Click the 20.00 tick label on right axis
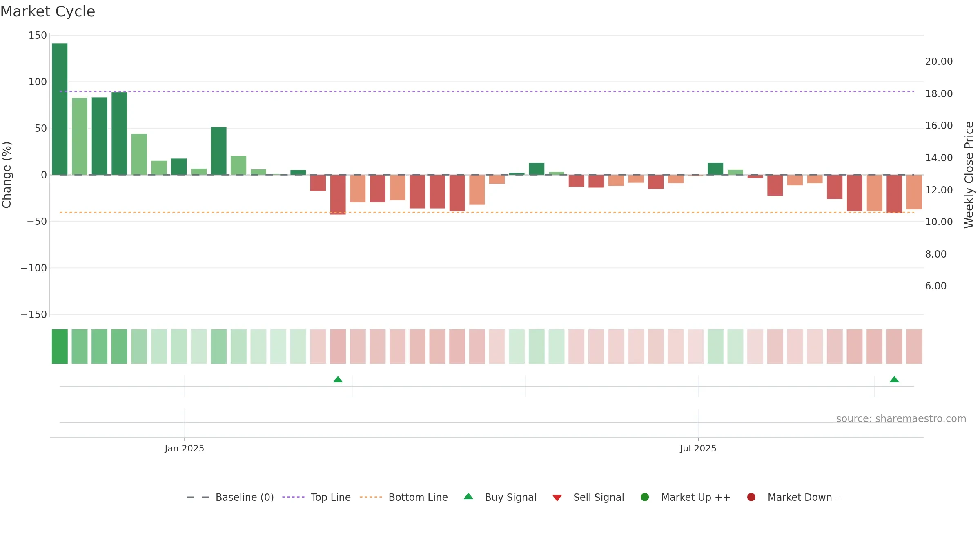This screenshot has width=980, height=551. tap(939, 62)
